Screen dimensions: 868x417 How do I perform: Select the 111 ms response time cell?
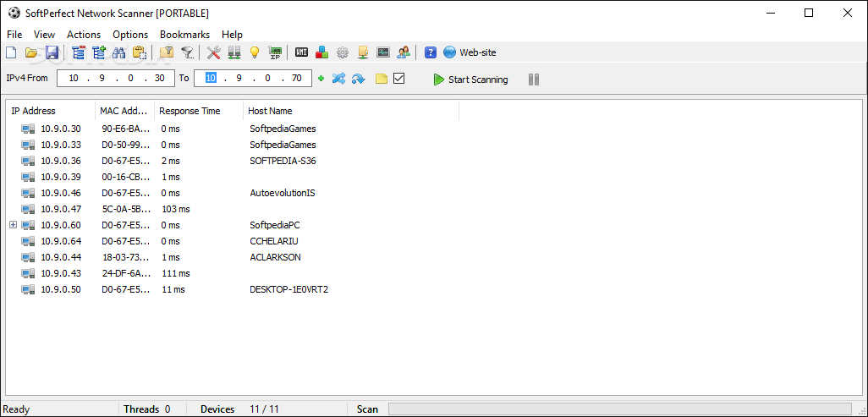tap(175, 273)
